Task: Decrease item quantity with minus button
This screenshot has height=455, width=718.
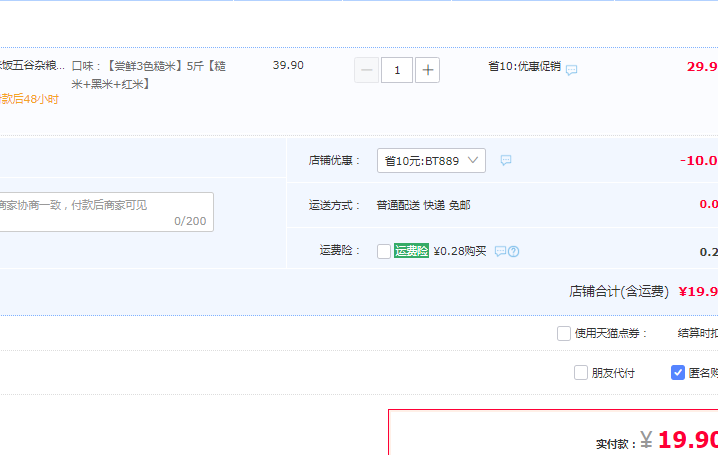Action: 366,70
